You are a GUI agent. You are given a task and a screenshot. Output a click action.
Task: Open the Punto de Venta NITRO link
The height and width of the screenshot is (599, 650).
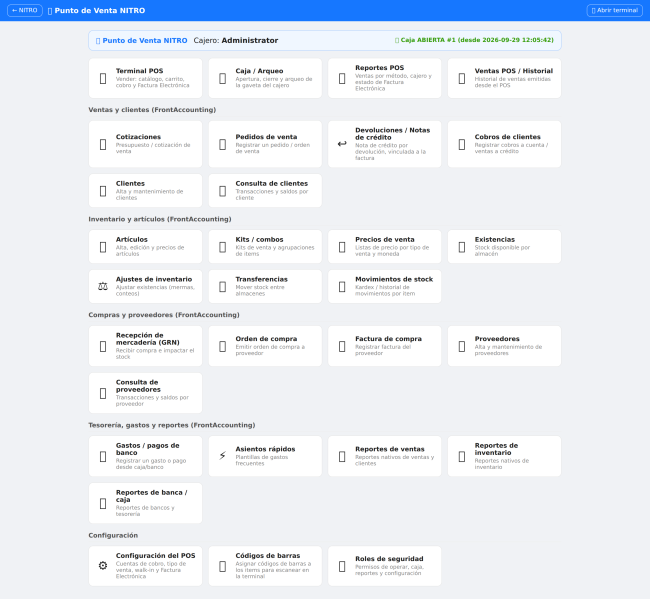coord(141,41)
